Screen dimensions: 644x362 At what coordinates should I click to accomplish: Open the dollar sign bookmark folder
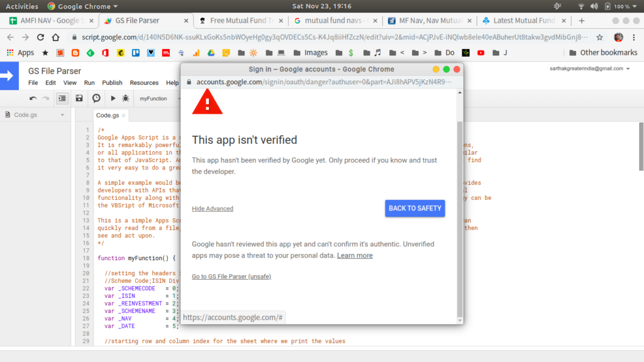pyautogui.click(x=345, y=53)
